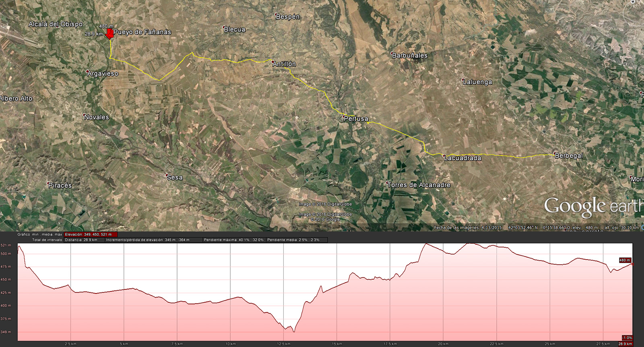Click the red arrow marker at Pueyo de Fañanás

tap(109, 35)
